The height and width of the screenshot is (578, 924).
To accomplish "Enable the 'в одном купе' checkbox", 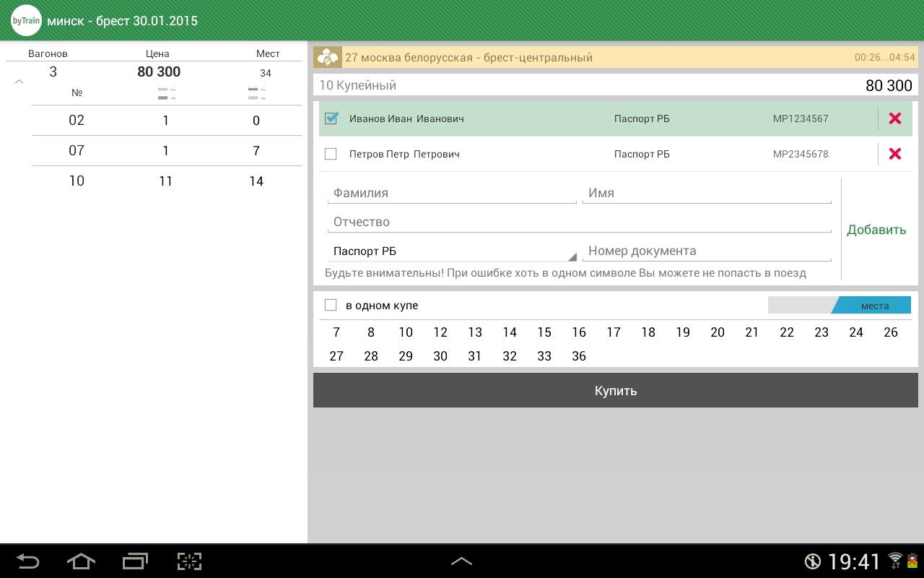I will tap(331, 305).
